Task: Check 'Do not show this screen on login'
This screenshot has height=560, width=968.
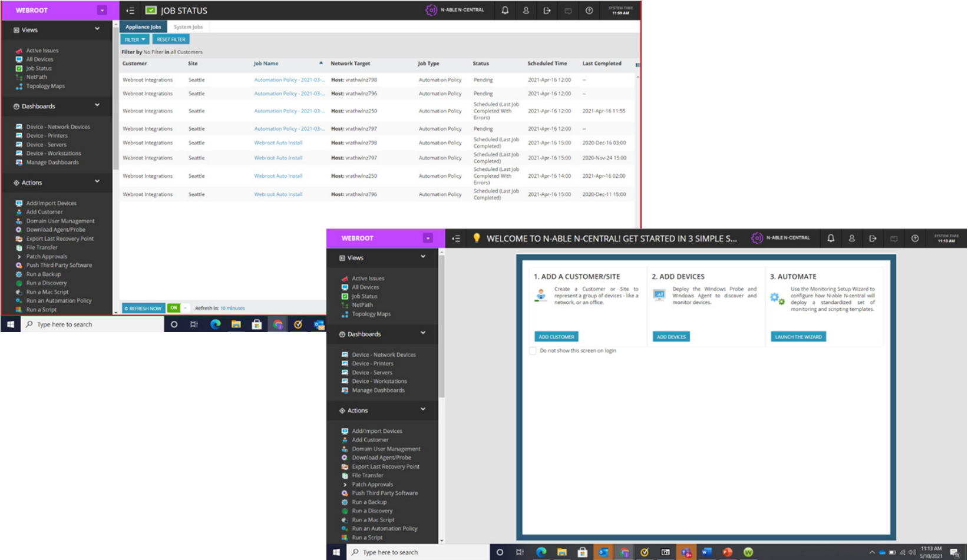Action: (533, 351)
